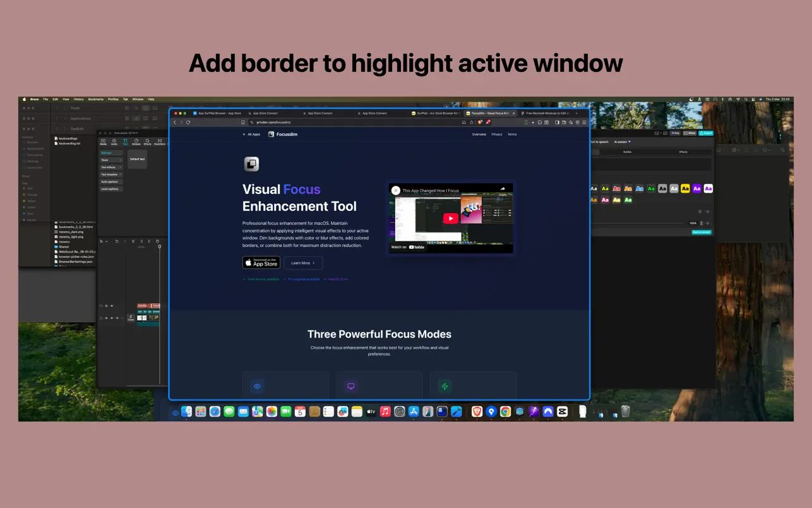Select the Audio icon in CapCut toolbar
812x508 pixels.
[114, 142]
